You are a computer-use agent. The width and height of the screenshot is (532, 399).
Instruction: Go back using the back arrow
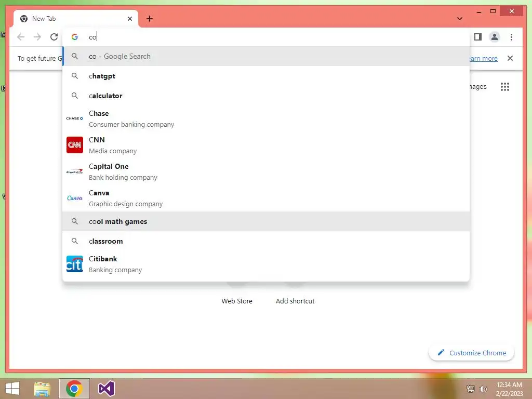(21, 37)
